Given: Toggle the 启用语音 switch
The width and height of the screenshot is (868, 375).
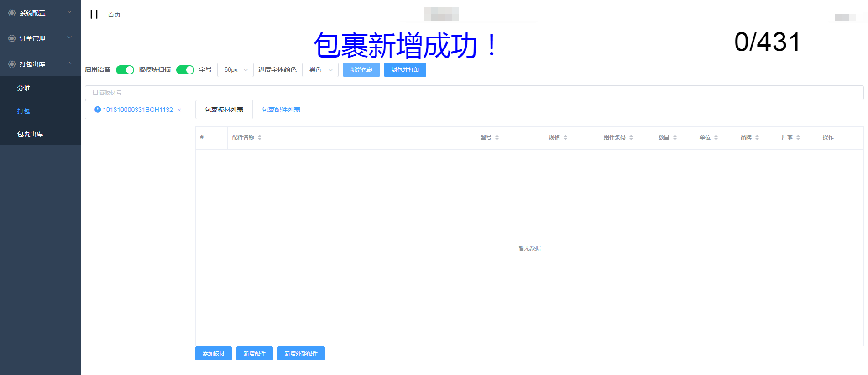Looking at the screenshot, I should [125, 70].
